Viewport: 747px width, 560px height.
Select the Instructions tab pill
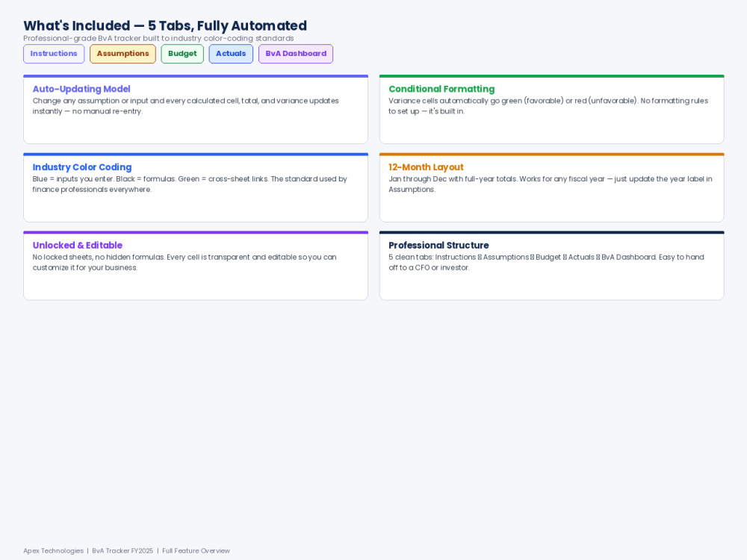(x=54, y=54)
